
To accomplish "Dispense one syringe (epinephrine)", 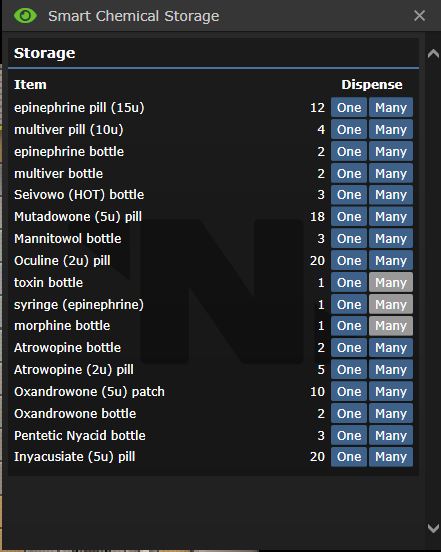I will click(x=349, y=304).
